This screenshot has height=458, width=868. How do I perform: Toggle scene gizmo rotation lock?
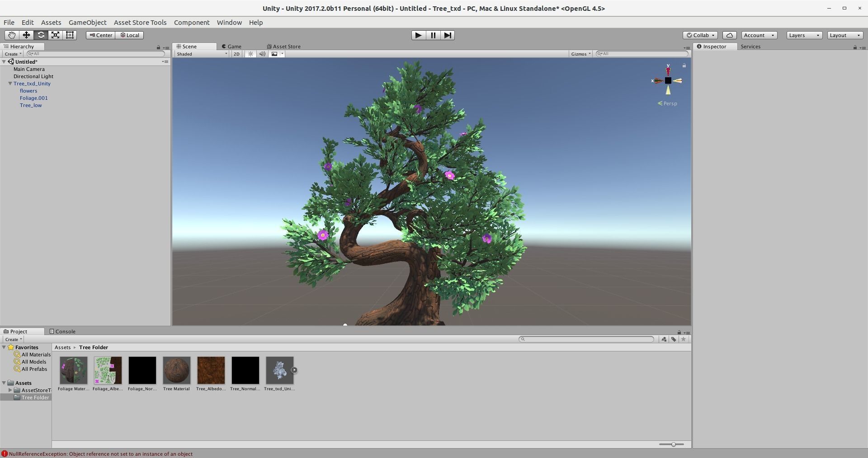tap(684, 65)
